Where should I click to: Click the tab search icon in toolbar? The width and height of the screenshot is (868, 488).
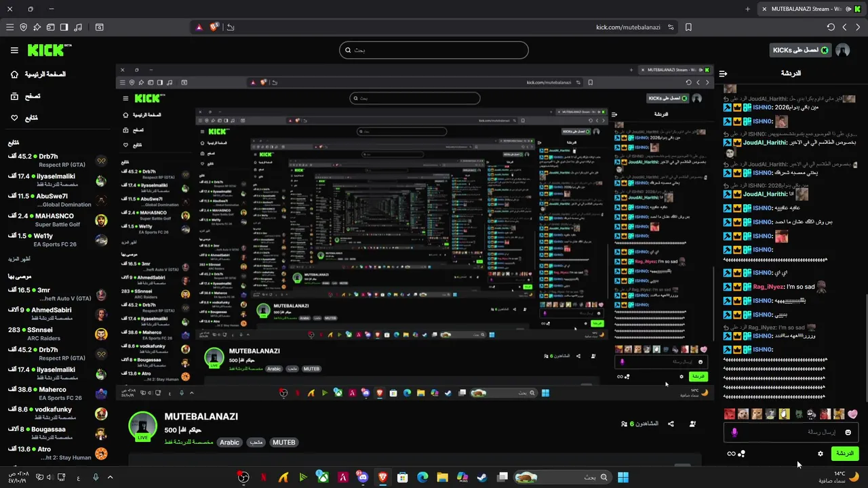pyautogui.click(x=100, y=27)
